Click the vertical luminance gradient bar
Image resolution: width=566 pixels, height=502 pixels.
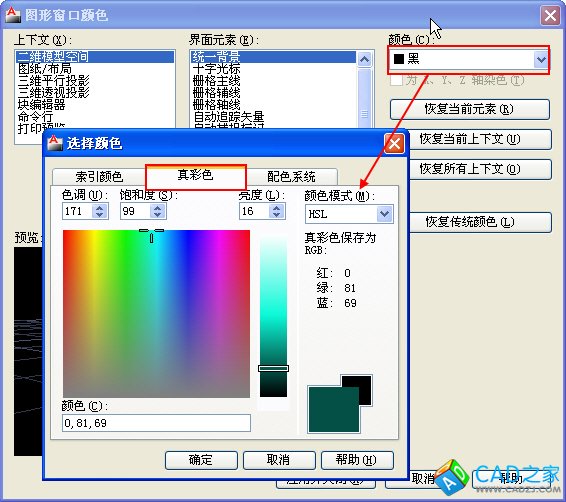(x=273, y=317)
